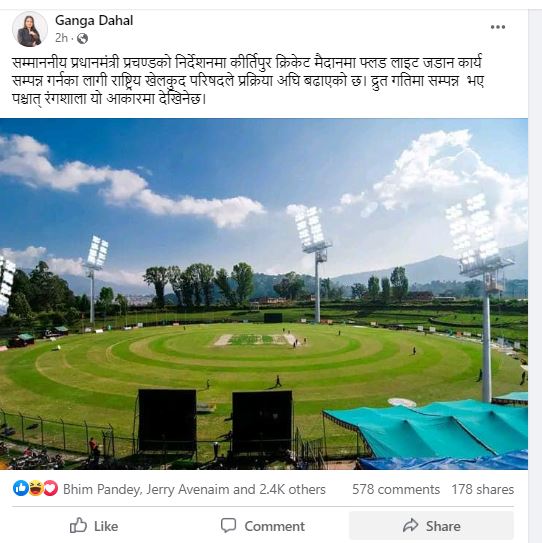Click the speech bubble comment icon
542x543 pixels.
[x=229, y=525]
